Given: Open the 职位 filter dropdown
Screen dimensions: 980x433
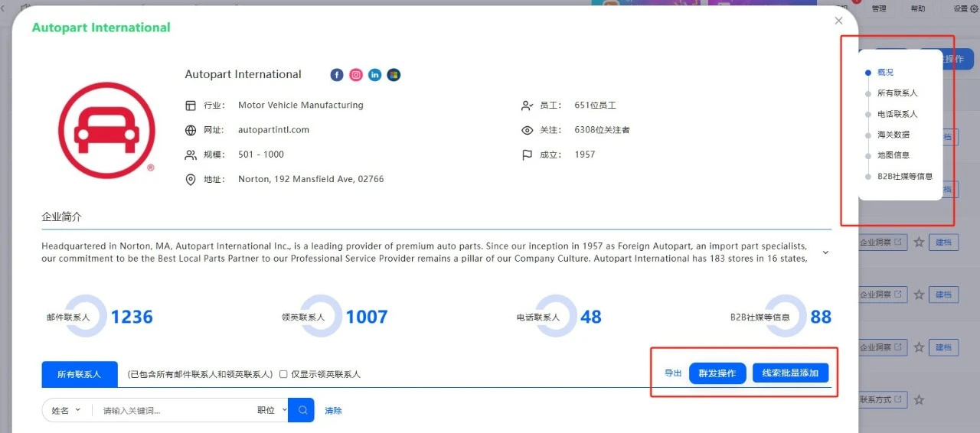Looking at the screenshot, I should point(272,411).
